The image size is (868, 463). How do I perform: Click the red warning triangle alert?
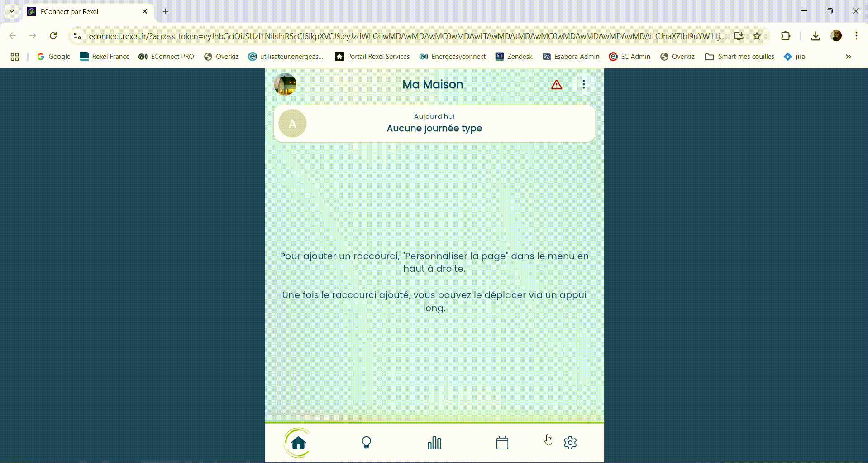tap(557, 85)
